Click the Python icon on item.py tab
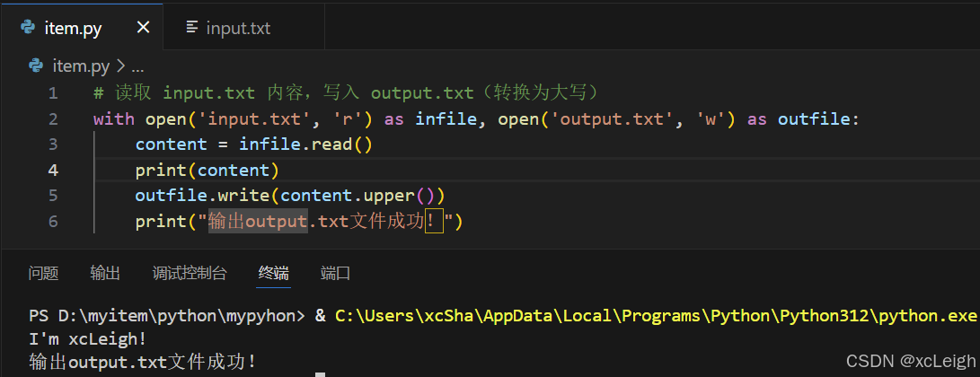The width and height of the screenshot is (980, 377). pyautogui.click(x=27, y=28)
